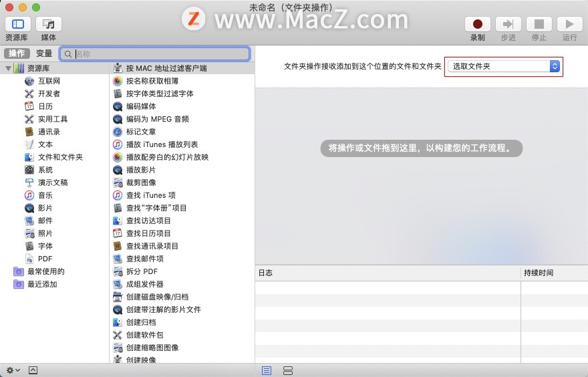588x377 pixels.
Task: Select action 标记文章
Action: pyautogui.click(x=183, y=132)
